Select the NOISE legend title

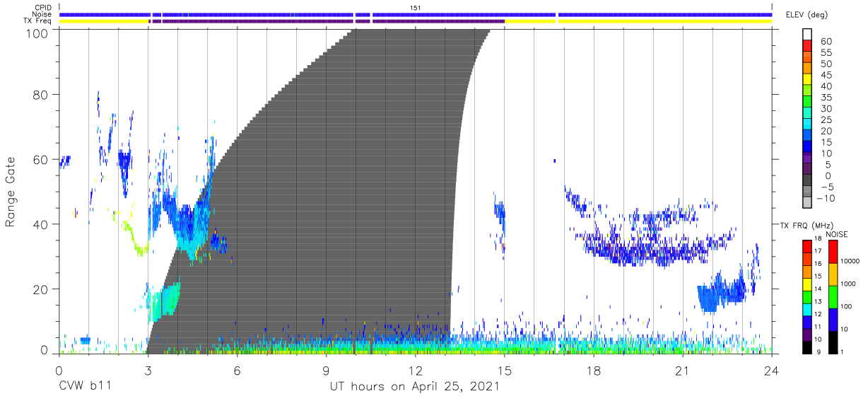pos(837,234)
